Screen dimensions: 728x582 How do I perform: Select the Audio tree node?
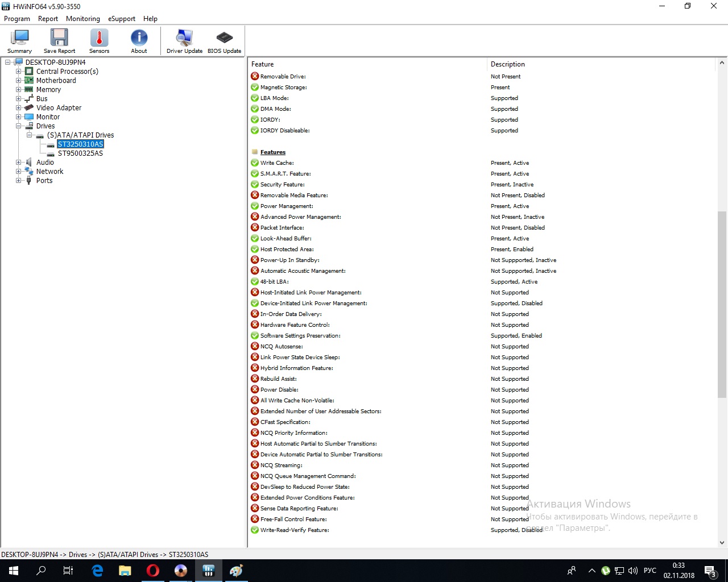pyautogui.click(x=45, y=163)
